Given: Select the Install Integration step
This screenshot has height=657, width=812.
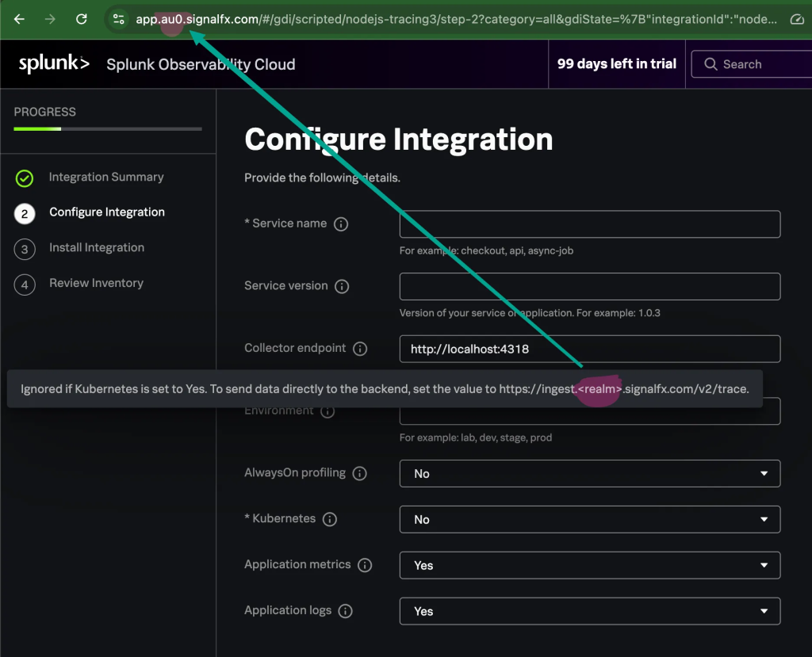Looking at the screenshot, I should (x=96, y=248).
